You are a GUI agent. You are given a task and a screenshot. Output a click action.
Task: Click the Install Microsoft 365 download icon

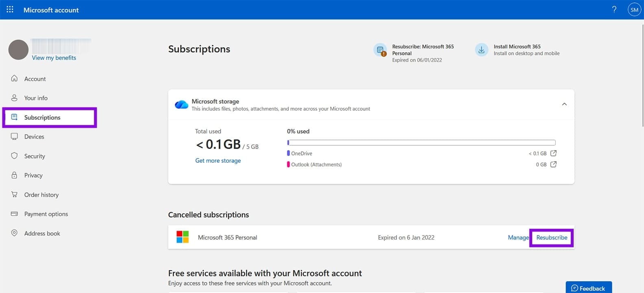pyautogui.click(x=481, y=50)
